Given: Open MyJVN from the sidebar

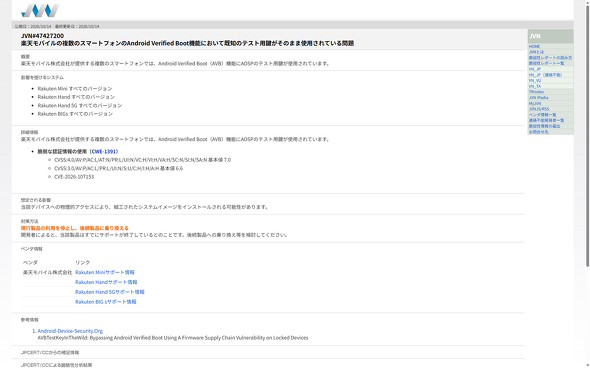Looking at the screenshot, I should [x=535, y=103].
